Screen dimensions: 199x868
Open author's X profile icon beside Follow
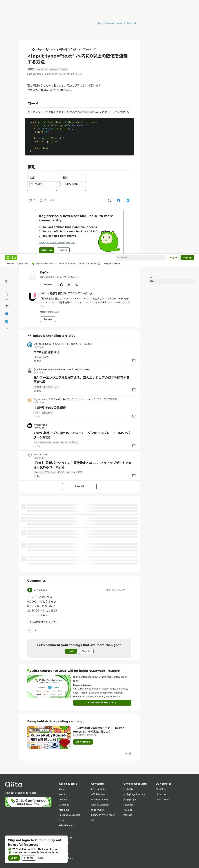[x=69, y=285]
